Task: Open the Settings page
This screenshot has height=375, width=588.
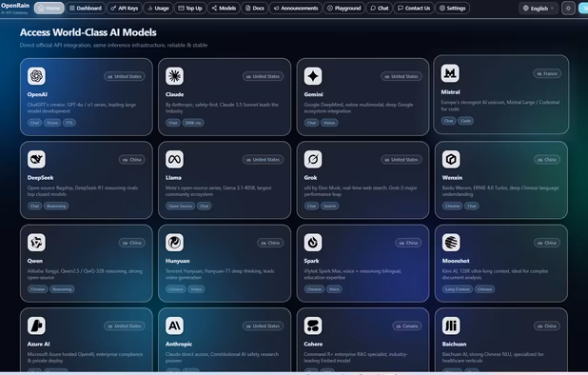Action: [x=452, y=9]
